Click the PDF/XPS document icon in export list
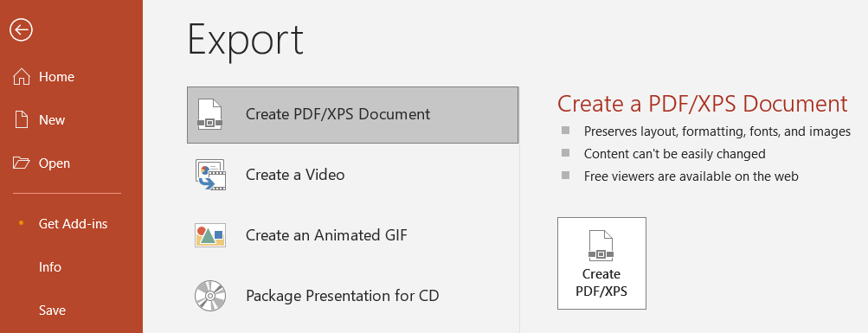This screenshot has width=868, height=333. (209, 114)
